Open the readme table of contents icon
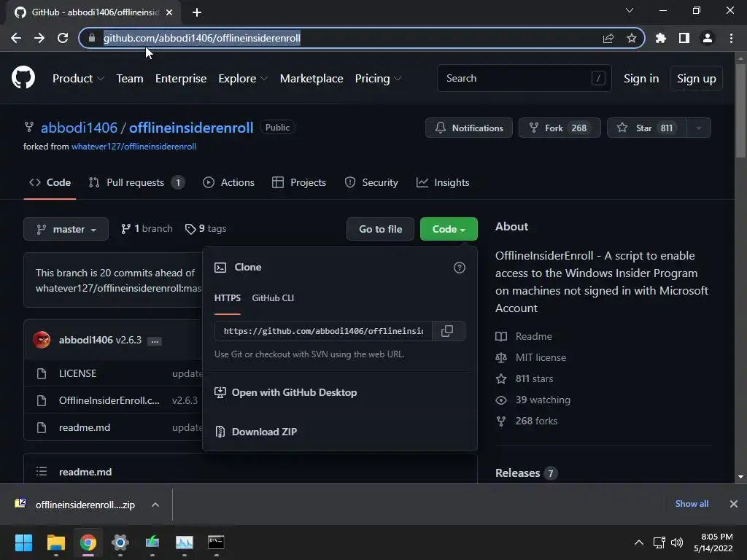This screenshot has width=747, height=560. [42, 472]
